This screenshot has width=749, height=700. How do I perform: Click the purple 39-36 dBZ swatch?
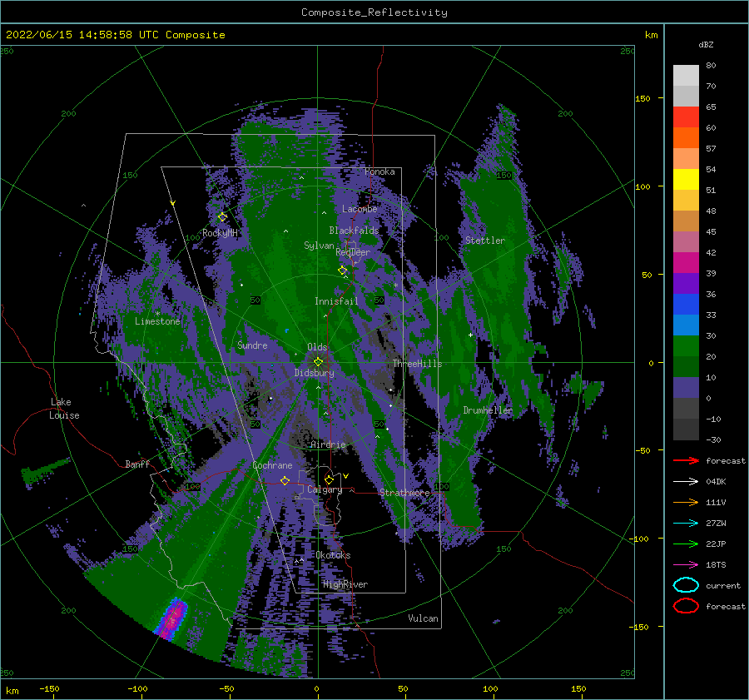(686, 284)
